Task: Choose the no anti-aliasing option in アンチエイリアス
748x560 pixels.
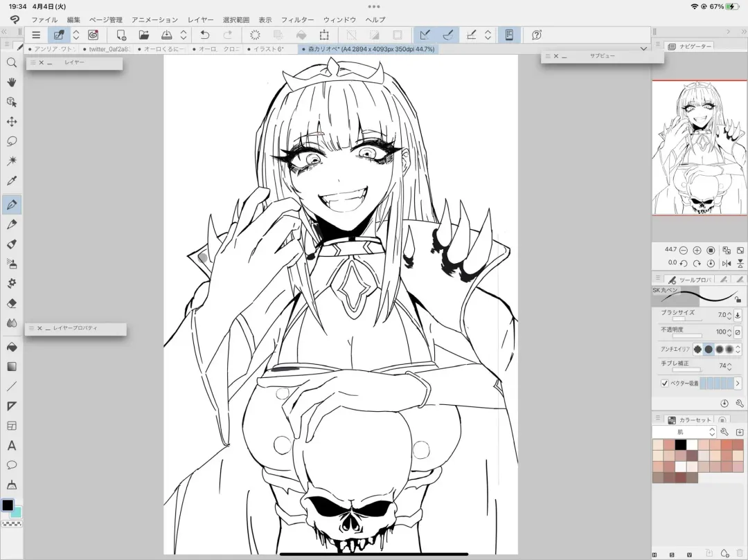Action: tap(697, 350)
